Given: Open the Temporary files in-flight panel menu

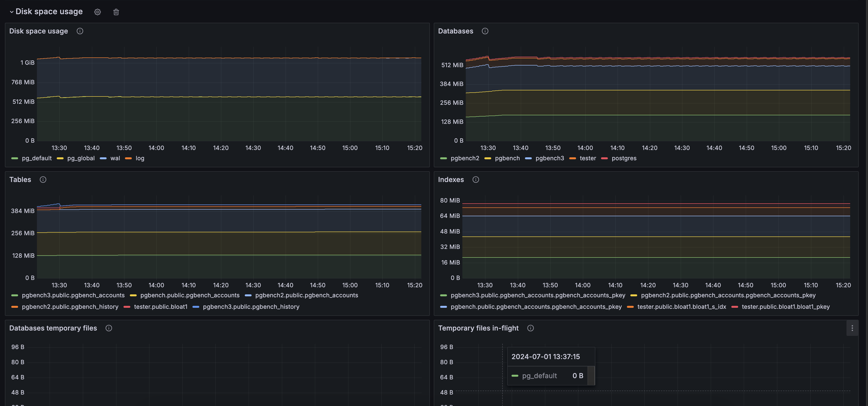Looking at the screenshot, I should 852,328.
